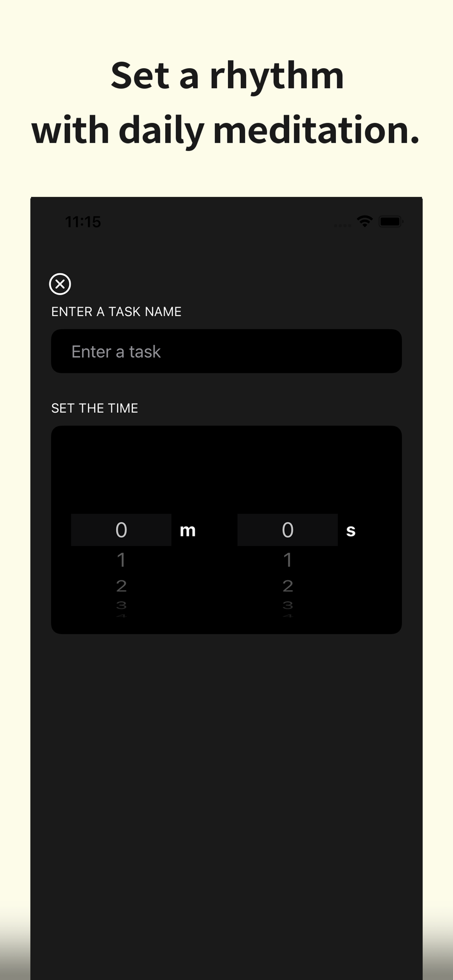This screenshot has height=980, width=453.
Task: Select second value 3 in the picker
Action: point(288,605)
